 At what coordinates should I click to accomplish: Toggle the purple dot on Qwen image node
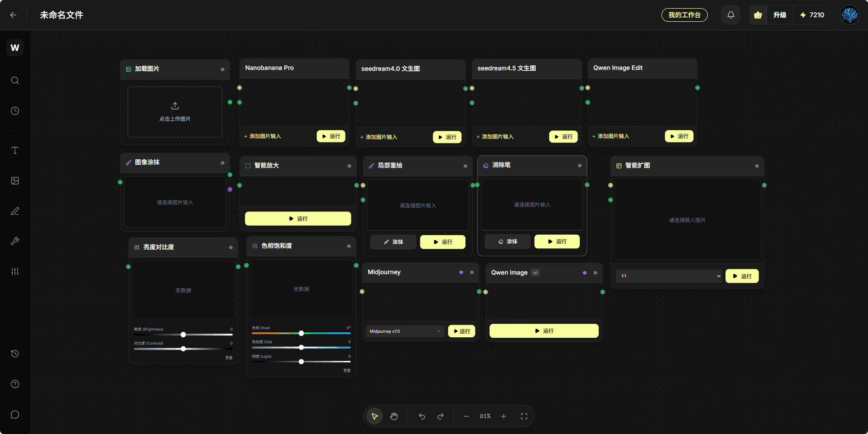[585, 273]
